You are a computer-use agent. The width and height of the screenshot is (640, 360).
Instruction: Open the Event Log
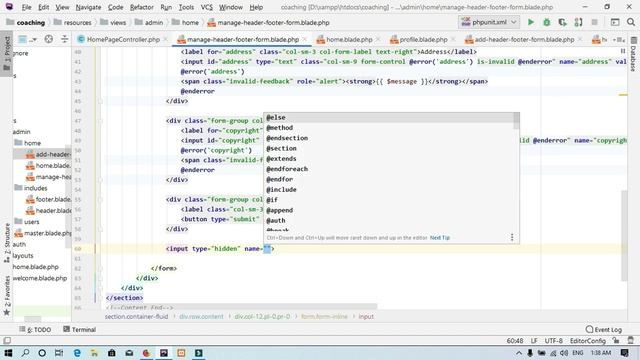(x=603, y=329)
